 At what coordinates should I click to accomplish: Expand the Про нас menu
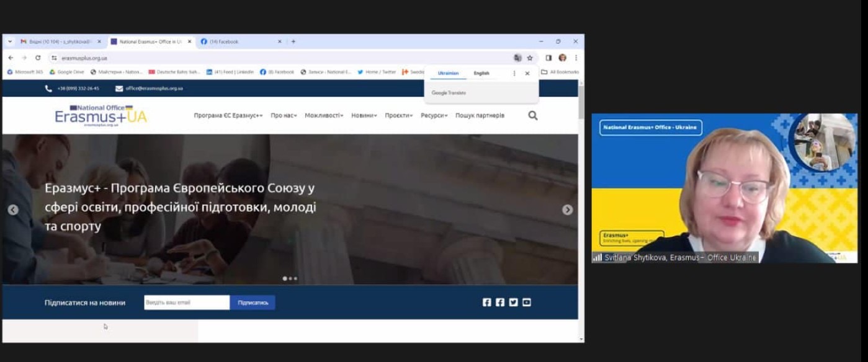[x=284, y=115]
